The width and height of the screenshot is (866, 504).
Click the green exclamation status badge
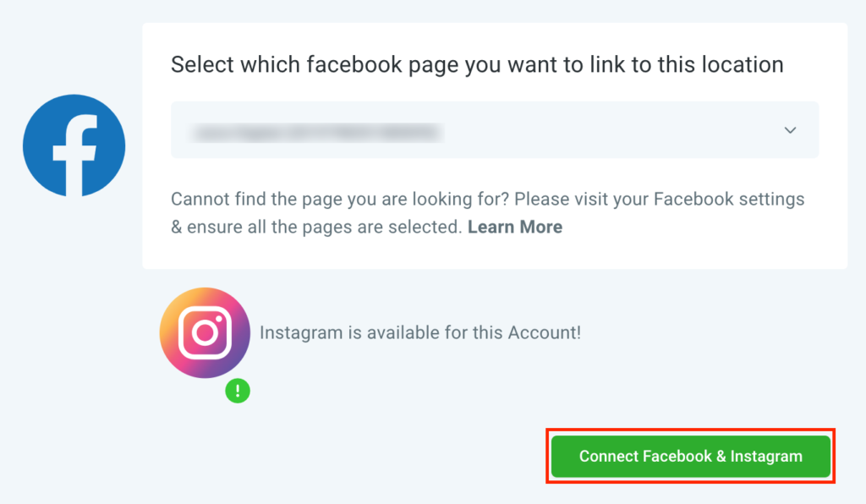tap(238, 391)
